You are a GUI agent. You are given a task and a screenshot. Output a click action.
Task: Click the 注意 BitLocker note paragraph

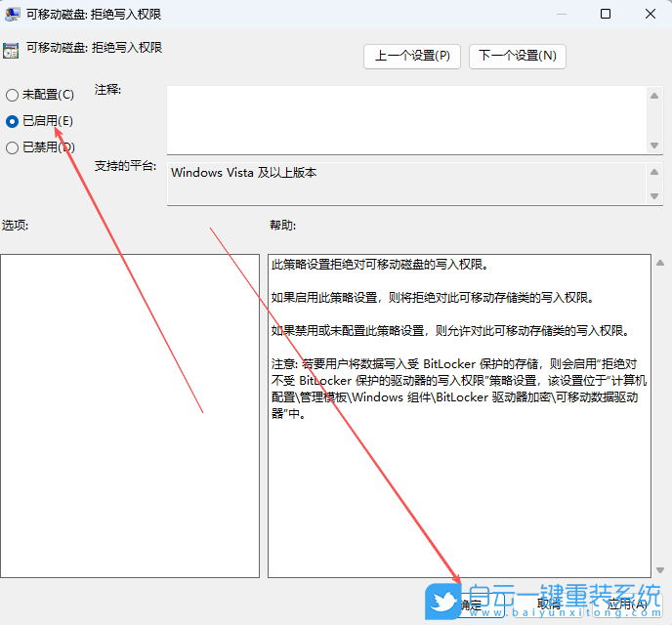[458, 389]
